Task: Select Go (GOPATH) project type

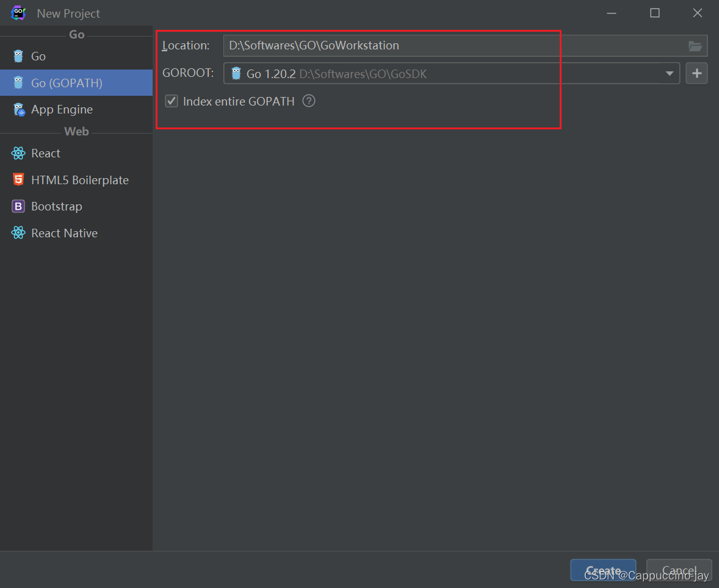Action: click(76, 83)
